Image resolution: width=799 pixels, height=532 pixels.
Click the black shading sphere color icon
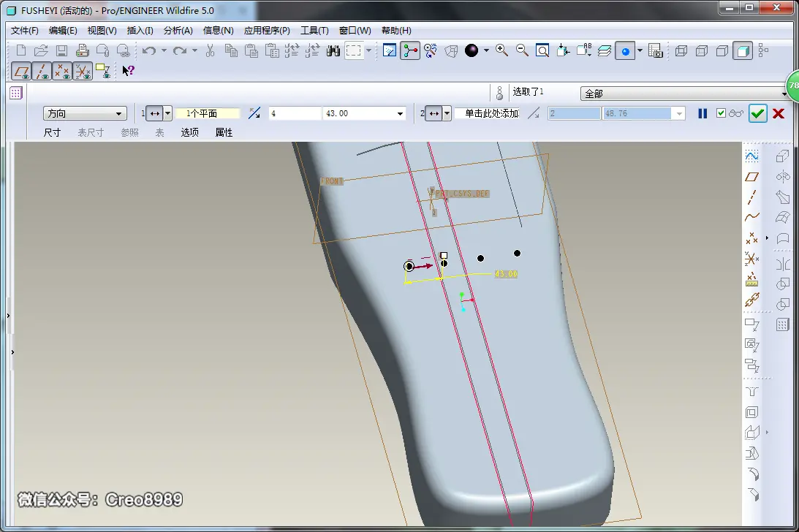click(x=472, y=50)
